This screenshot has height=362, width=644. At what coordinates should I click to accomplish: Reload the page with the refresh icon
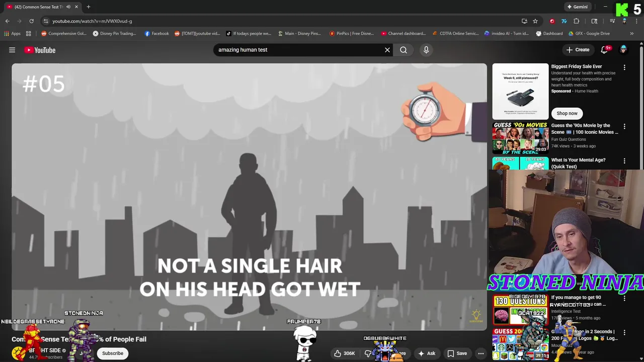coord(31,21)
